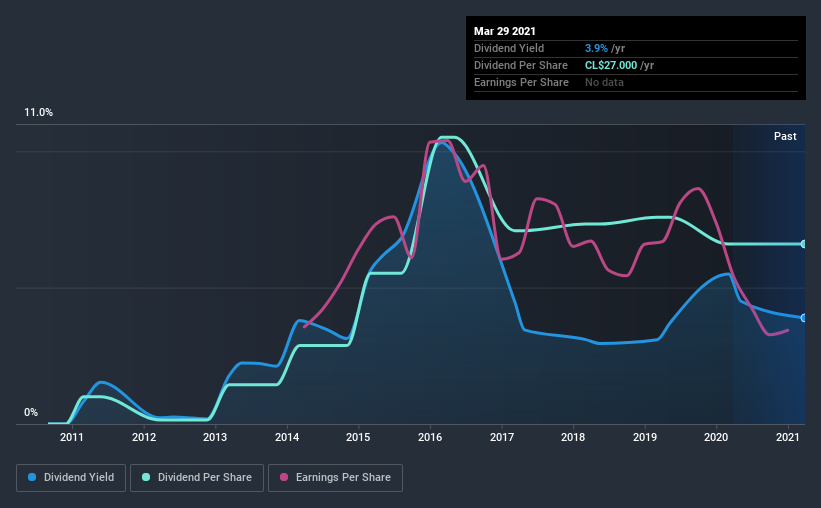Click the 2020 x-axis label
The height and width of the screenshot is (508, 821).
click(716, 437)
